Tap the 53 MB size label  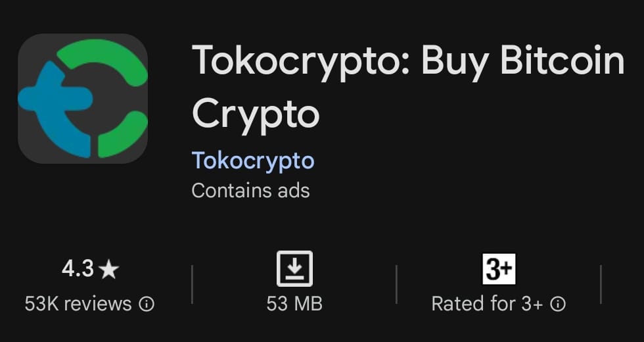294,304
